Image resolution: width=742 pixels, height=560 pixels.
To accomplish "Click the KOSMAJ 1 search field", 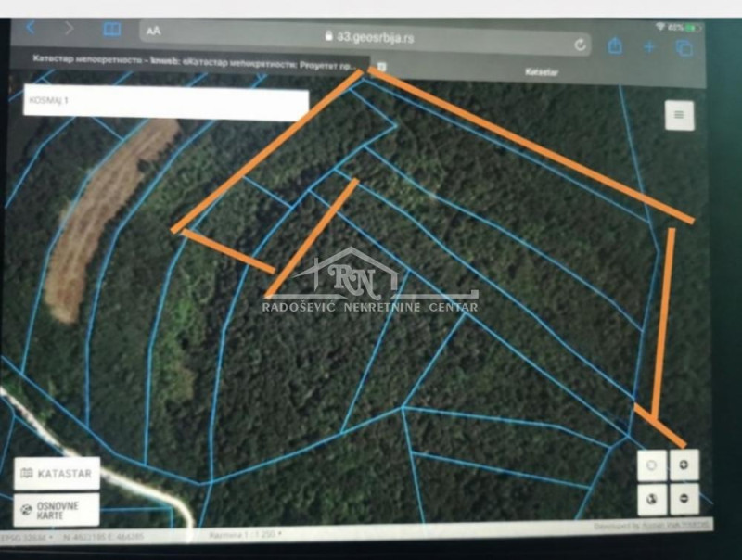I will click(165, 104).
